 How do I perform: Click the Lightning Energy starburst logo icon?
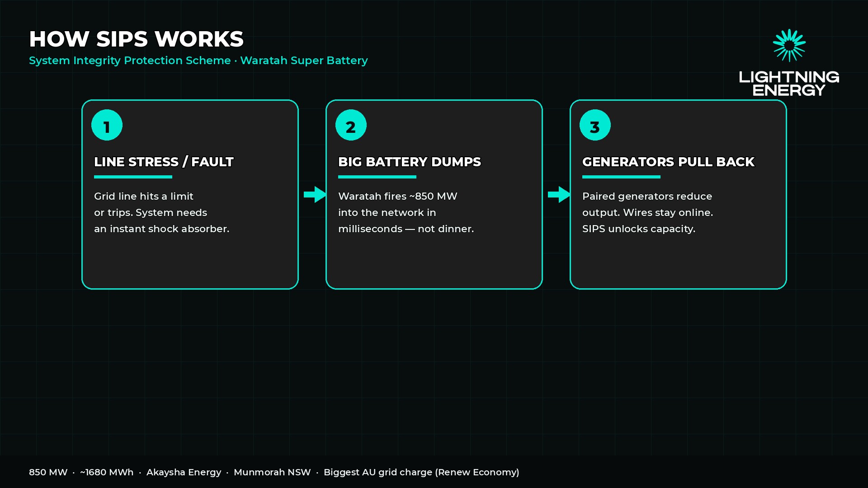click(x=789, y=45)
